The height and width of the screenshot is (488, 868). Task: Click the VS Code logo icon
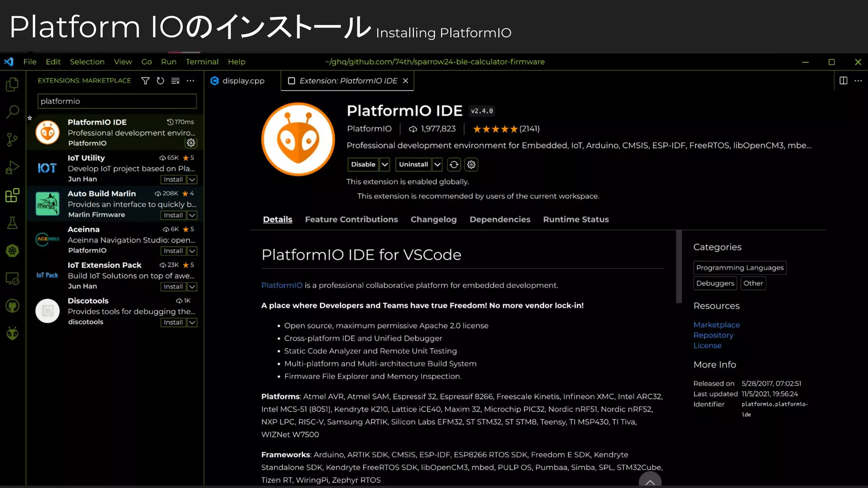pyautogui.click(x=9, y=61)
